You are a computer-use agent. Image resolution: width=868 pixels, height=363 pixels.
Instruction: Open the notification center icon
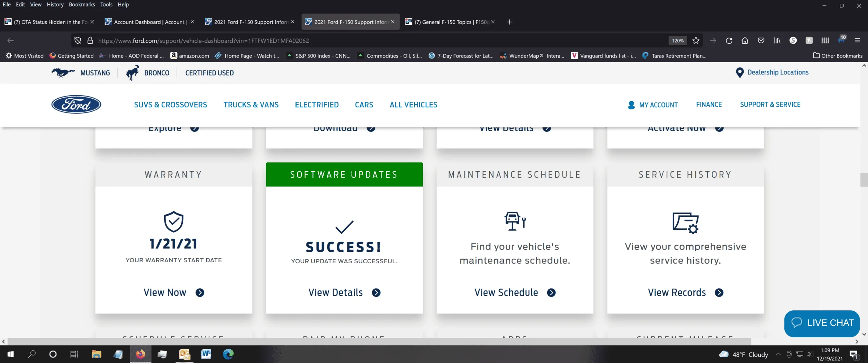pyautogui.click(x=854, y=355)
